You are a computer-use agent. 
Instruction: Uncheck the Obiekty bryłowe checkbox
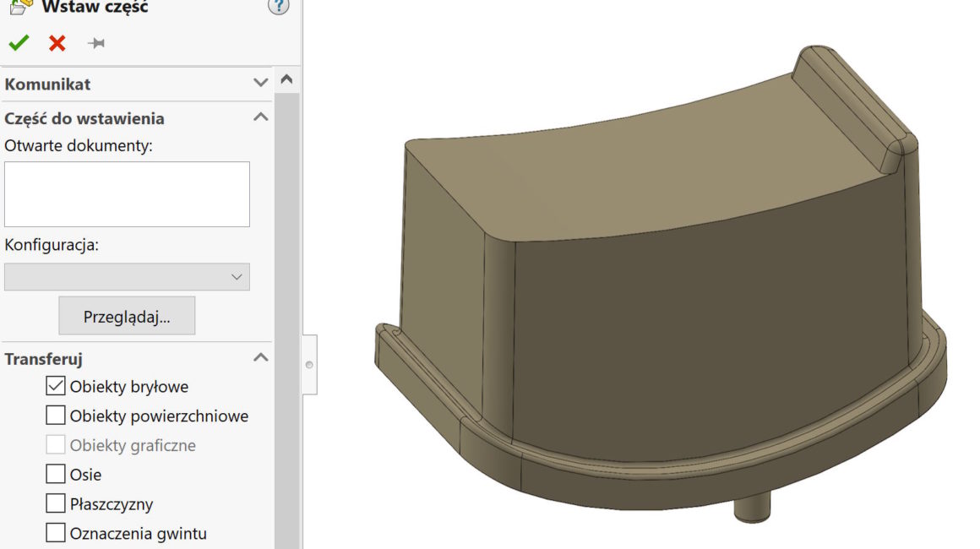click(x=56, y=387)
